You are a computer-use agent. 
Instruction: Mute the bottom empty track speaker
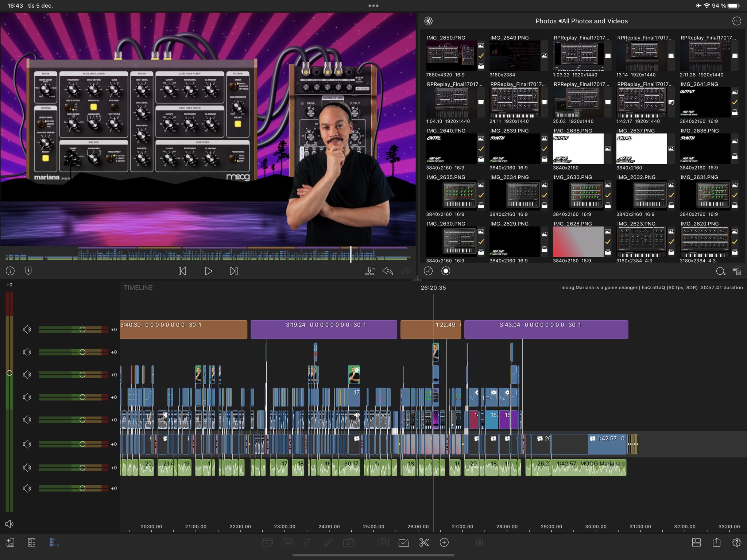tap(27, 488)
